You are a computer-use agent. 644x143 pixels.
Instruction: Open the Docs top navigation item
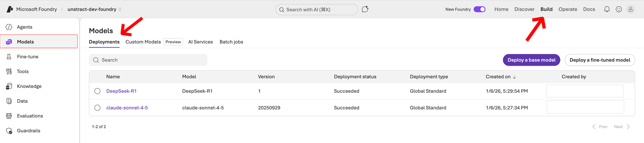(589, 9)
